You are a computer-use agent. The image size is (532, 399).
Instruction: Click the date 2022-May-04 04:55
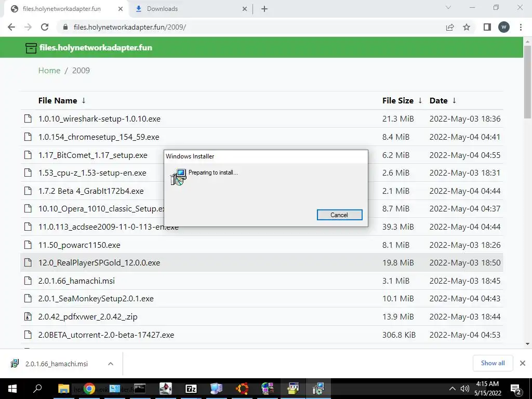coord(465,155)
